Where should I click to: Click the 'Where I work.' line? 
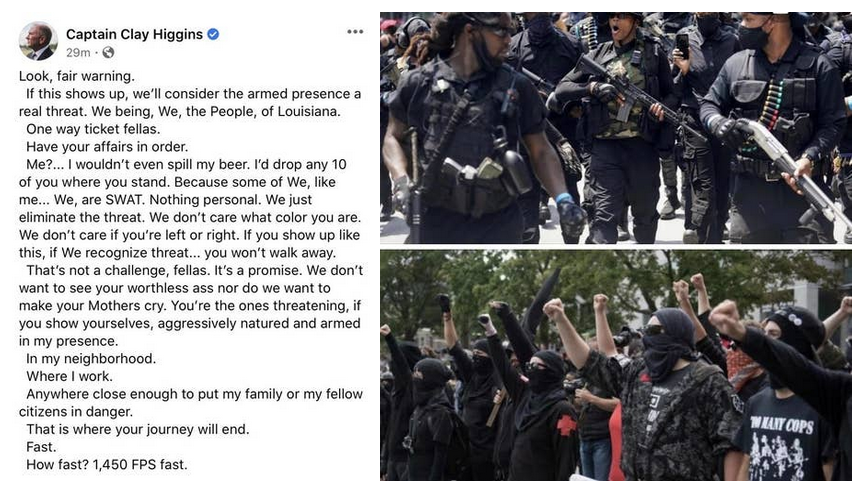click(69, 376)
